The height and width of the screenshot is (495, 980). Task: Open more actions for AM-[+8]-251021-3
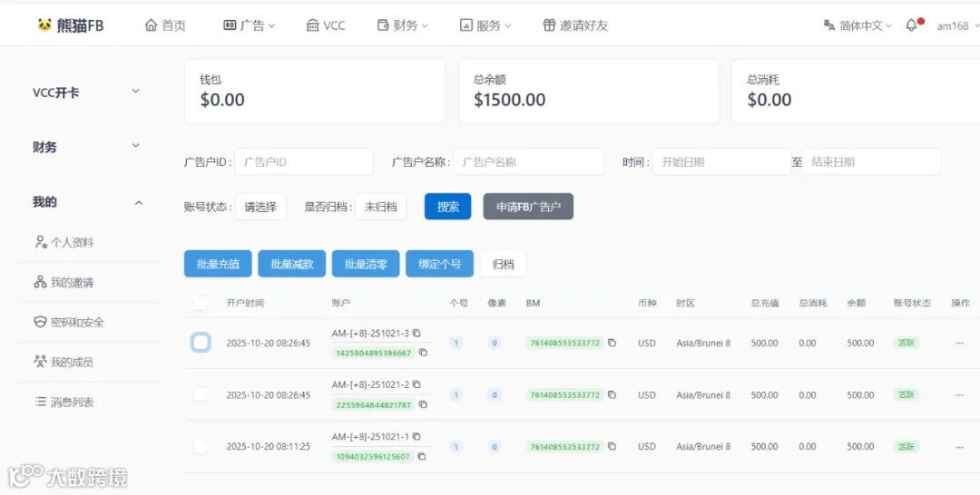[959, 343]
